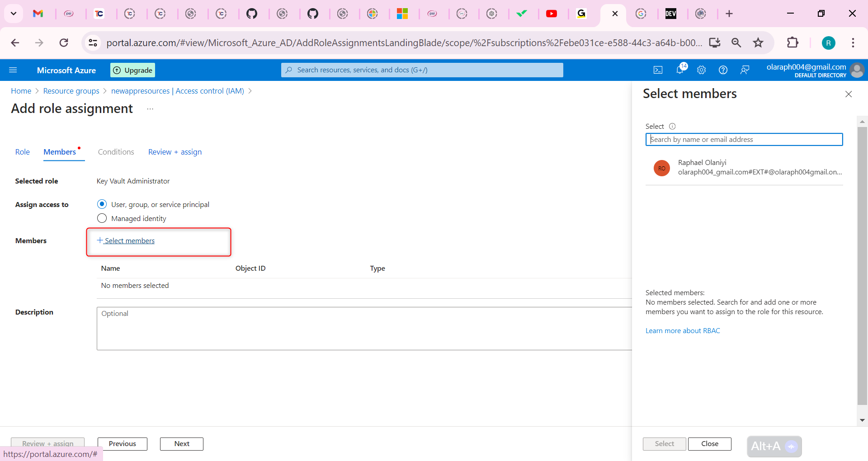Select the Managed identity radio button
The width and height of the screenshot is (868, 461).
(102, 218)
